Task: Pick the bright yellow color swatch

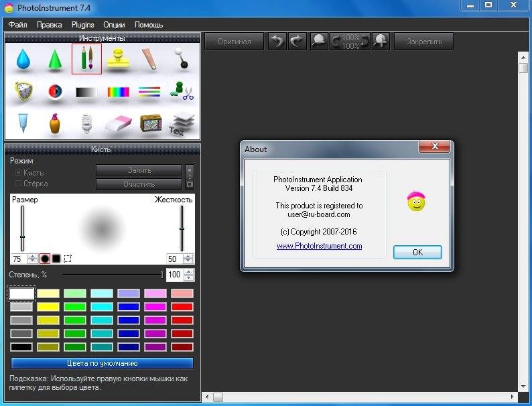Action: (48, 307)
